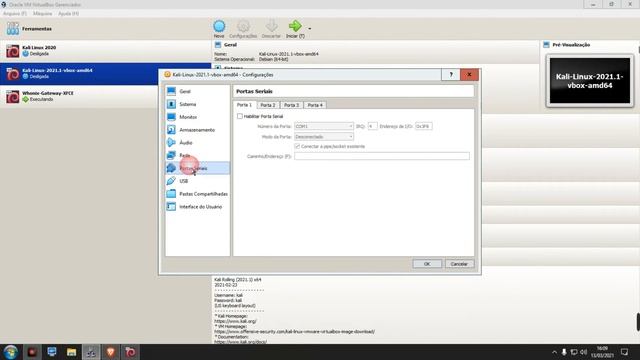This screenshot has height=360, width=640.
Task: Click the Pré-Visualização panel header
Action: [571, 45]
